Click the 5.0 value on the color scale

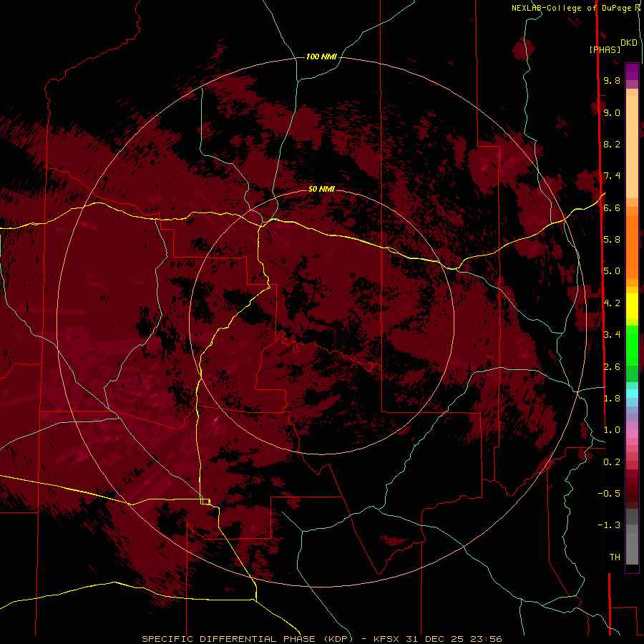point(612,271)
